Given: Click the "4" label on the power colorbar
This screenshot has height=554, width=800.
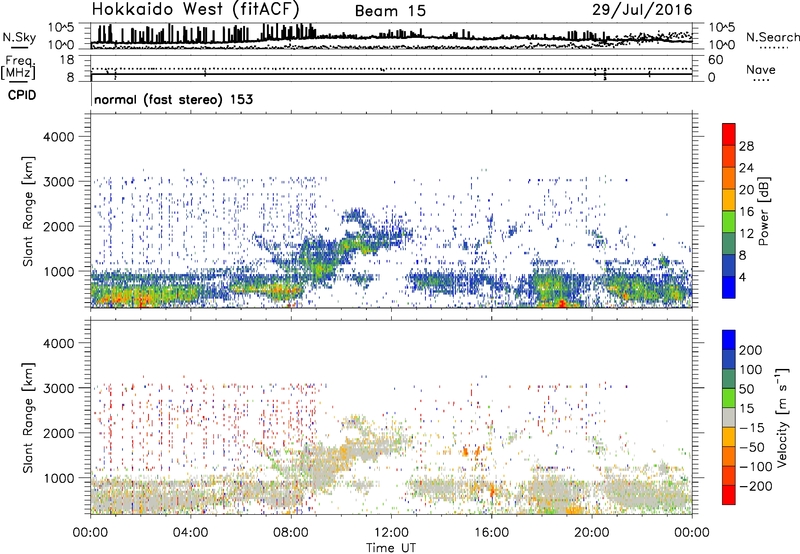Looking at the screenshot, I should pyautogui.click(x=744, y=278).
